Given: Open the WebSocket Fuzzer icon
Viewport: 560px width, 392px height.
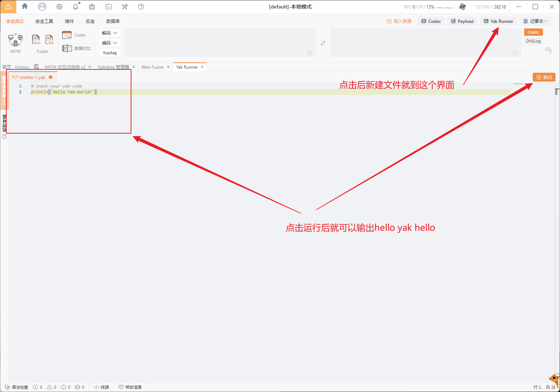Looking at the screenshot, I should [x=49, y=39].
